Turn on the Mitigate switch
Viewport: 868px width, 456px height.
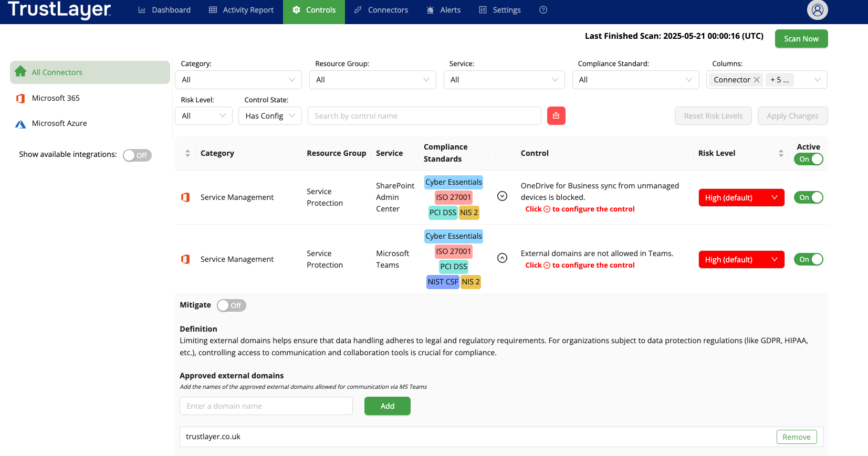231,305
